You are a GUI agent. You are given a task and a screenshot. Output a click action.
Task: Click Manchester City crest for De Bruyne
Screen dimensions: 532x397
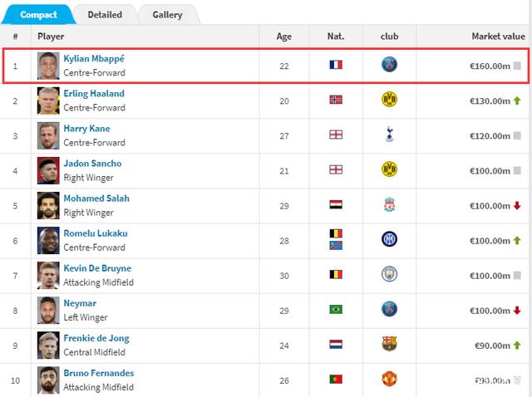point(389,274)
